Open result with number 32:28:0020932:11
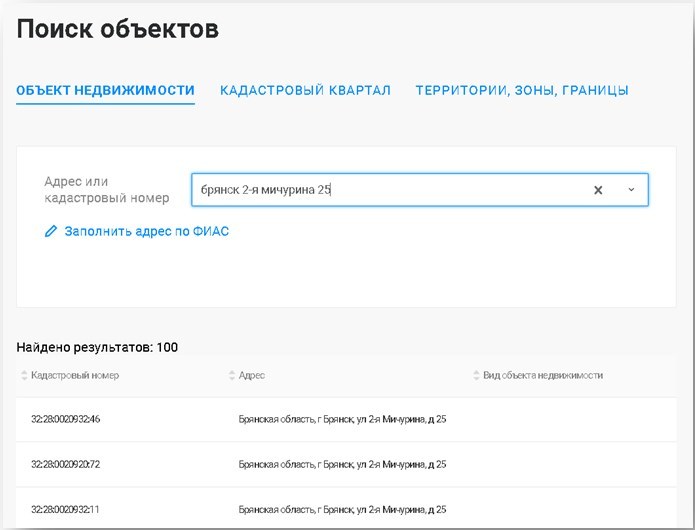695x530 pixels. tap(65, 510)
